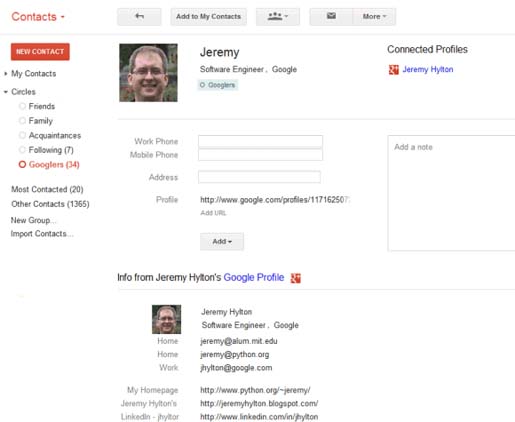The height and width of the screenshot is (422, 515).
Task: Click the name Jeremy contact heading
Action: click(220, 52)
